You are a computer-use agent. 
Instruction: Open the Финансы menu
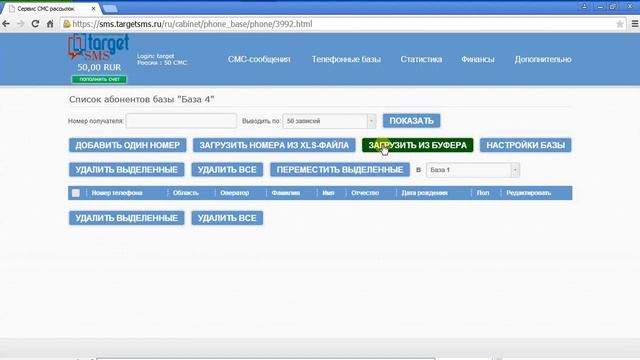tap(478, 60)
